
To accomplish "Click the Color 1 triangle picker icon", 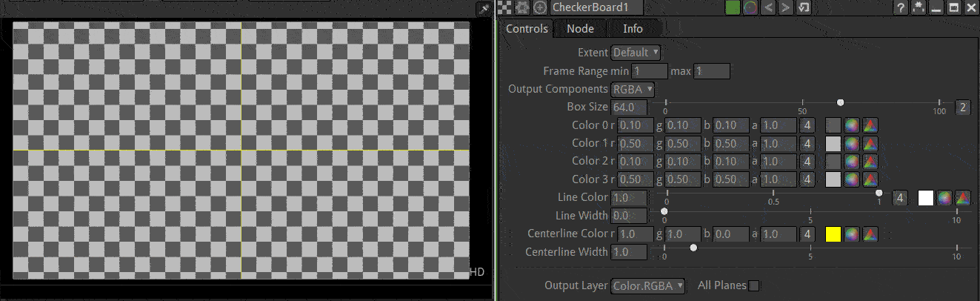I will pyautogui.click(x=870, y=143).
